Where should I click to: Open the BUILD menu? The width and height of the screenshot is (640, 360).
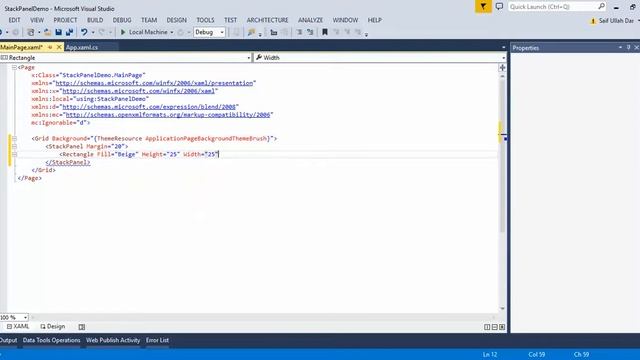(x=95, y=20)
